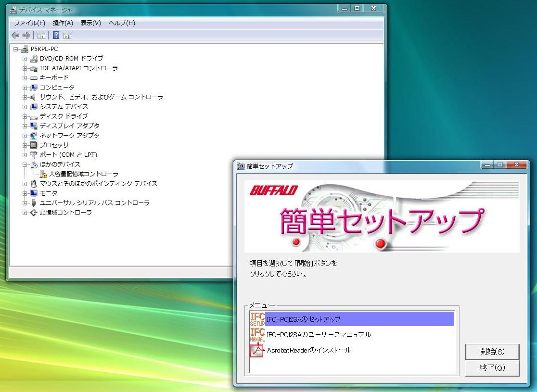Expand the プロセッサ node
The image size is (537, 392).
[x=25, y=145]
